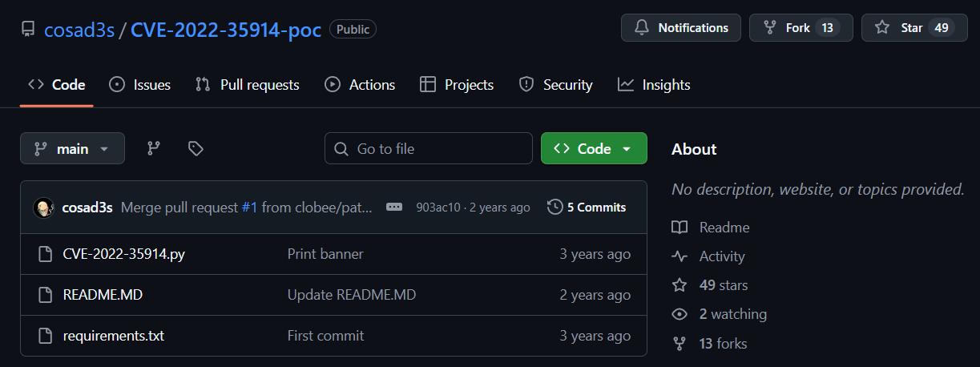Expand the green Code dropdown

pos(594,149)
